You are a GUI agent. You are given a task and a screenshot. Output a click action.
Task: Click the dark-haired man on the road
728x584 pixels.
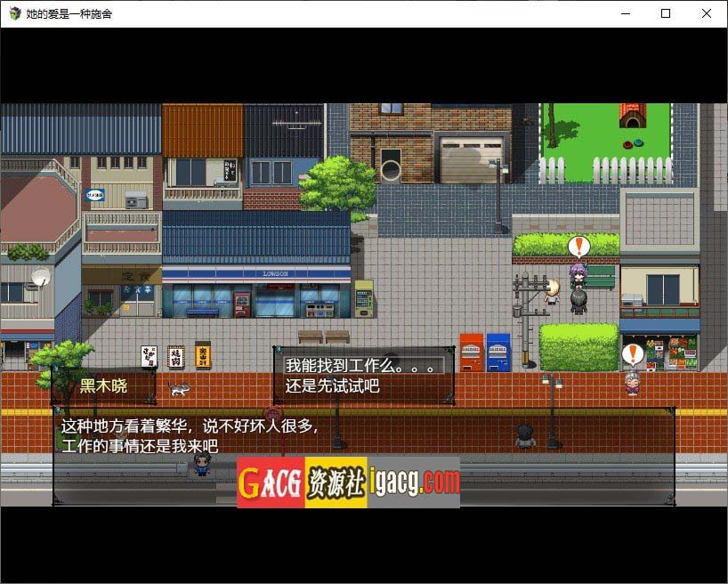tap(525, 435)
